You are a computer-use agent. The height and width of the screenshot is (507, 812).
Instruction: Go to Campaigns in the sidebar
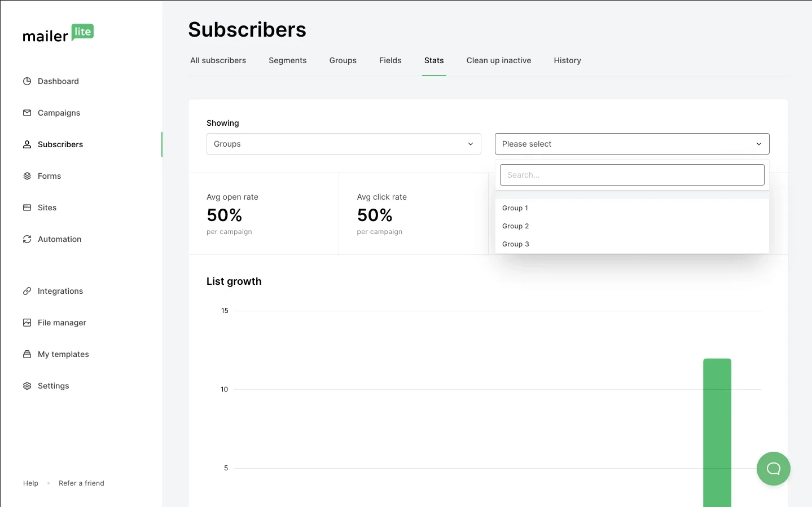click(x=59, y=113)
